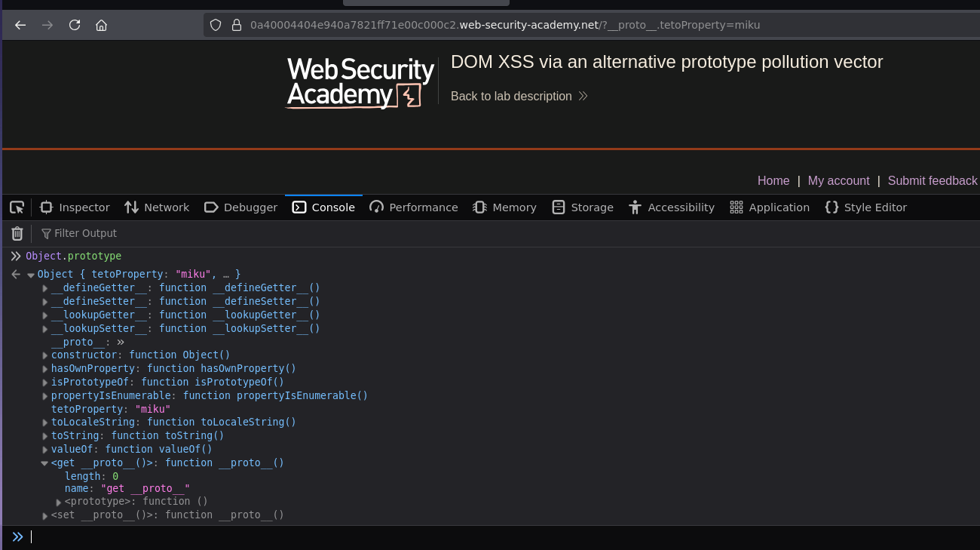Expand the <prototype> function entry
The width and height of the screenshot is (980, 550).
(59, 502)
